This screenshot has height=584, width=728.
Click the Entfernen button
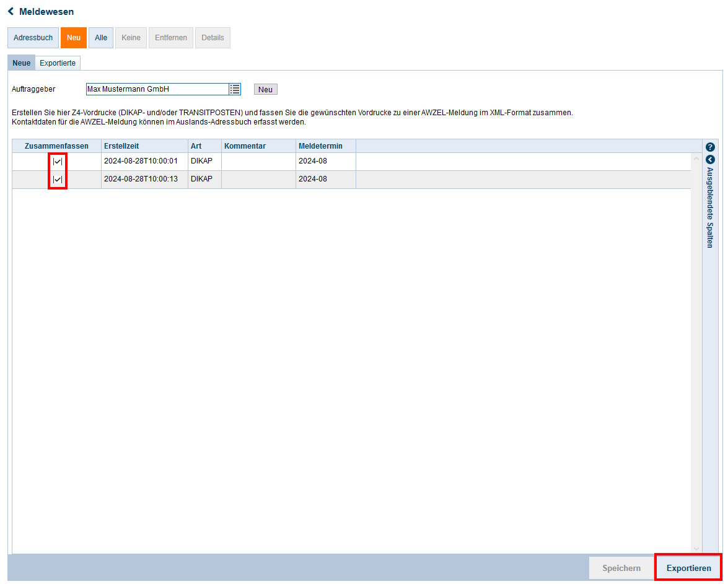pos(171,38)
